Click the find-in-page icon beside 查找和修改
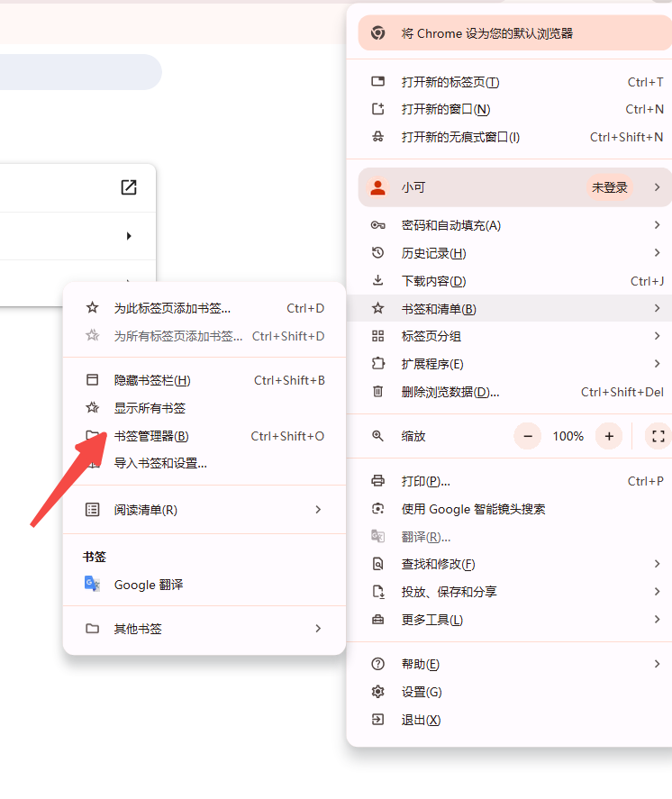This screenshot has height=799, width=672. 377,564
